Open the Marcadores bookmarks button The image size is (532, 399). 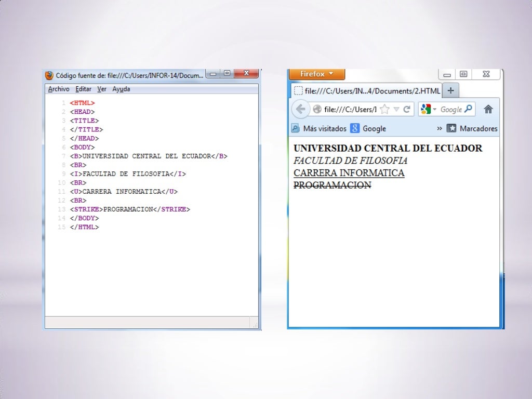pos(472,129)
